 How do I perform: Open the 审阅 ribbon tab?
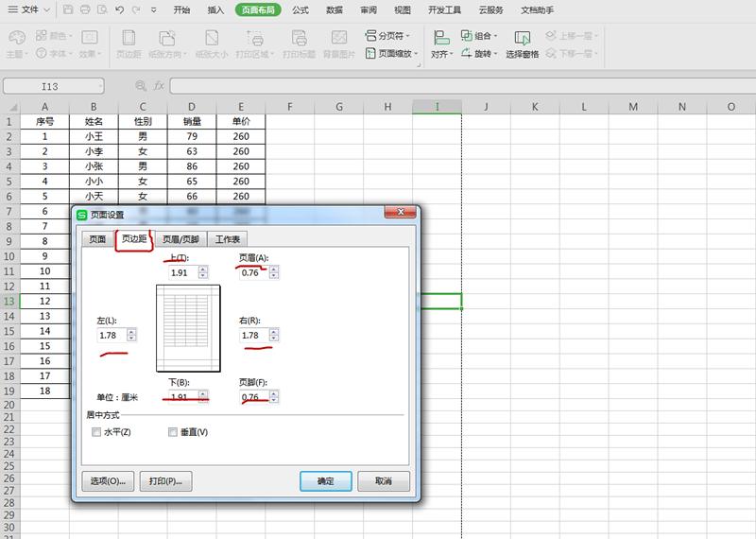(369, 9)
